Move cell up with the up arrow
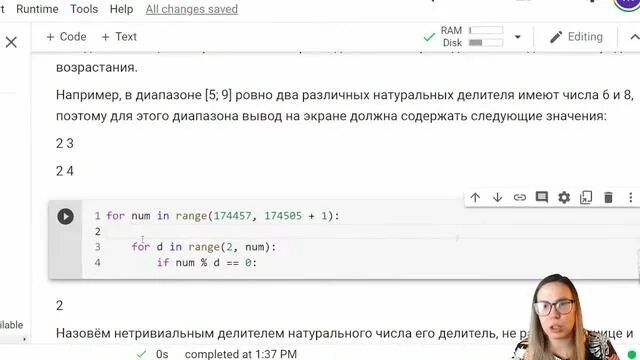 (x=475, y=198)
